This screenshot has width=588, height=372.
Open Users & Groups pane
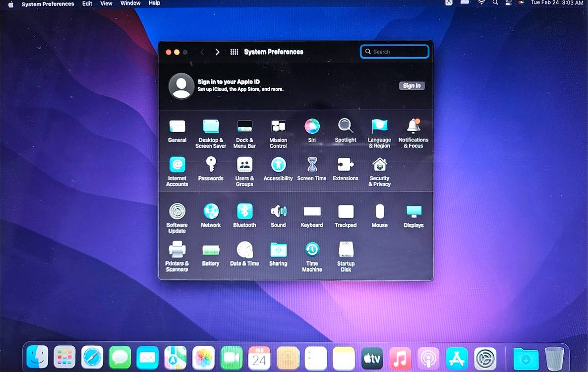click(x=244, y=165)
